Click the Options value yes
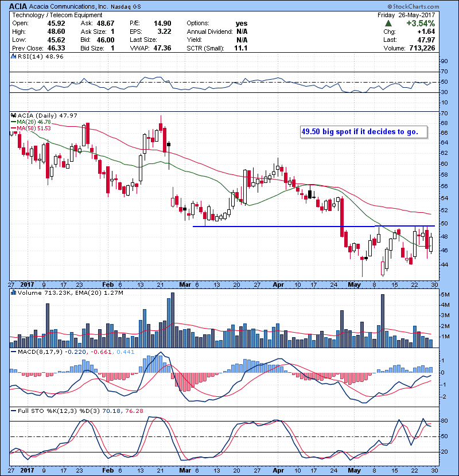Viewport: 459px width, 476px height. (242, 24)
